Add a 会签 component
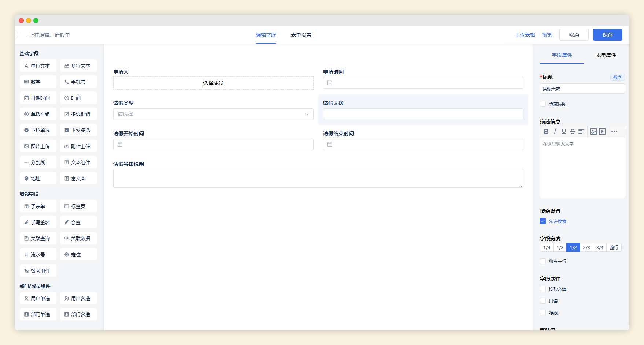 point(78,222)
